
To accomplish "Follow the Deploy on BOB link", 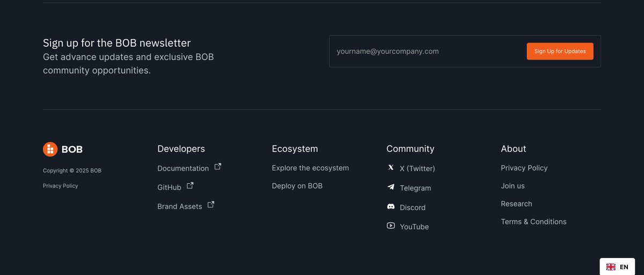I will tap(297, 186).
